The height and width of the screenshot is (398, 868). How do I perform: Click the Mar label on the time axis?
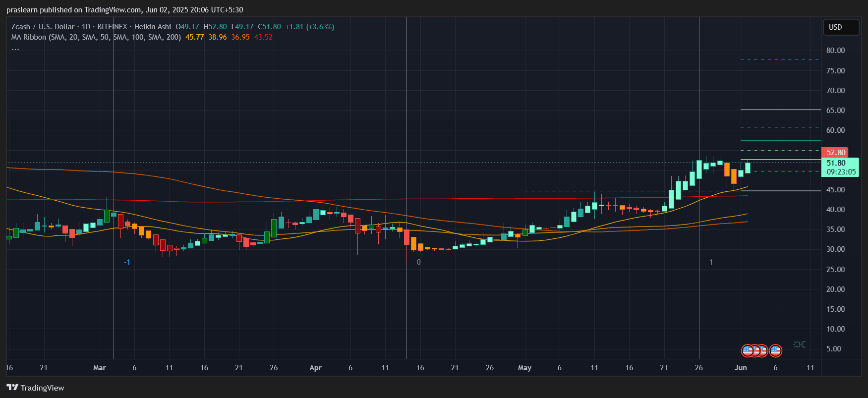[100, 368]
